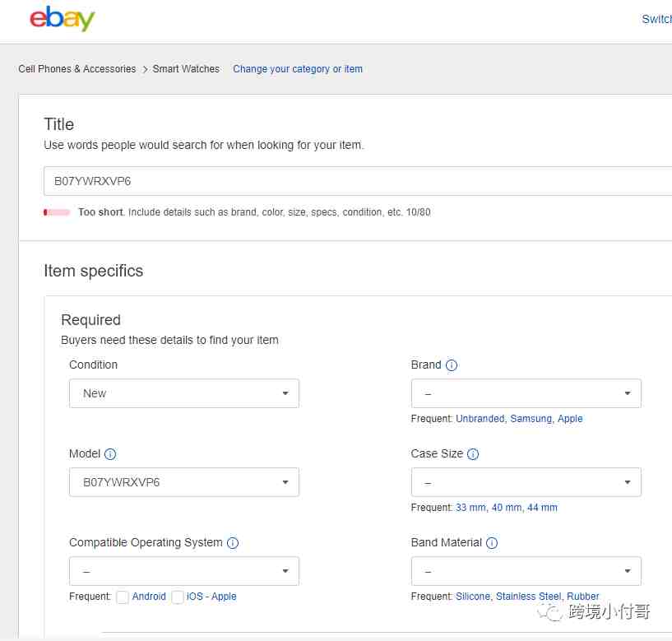Tick the iOS - Apple checkbox
672x641 pixels.
pyautogui.click(x=178, y=597)
